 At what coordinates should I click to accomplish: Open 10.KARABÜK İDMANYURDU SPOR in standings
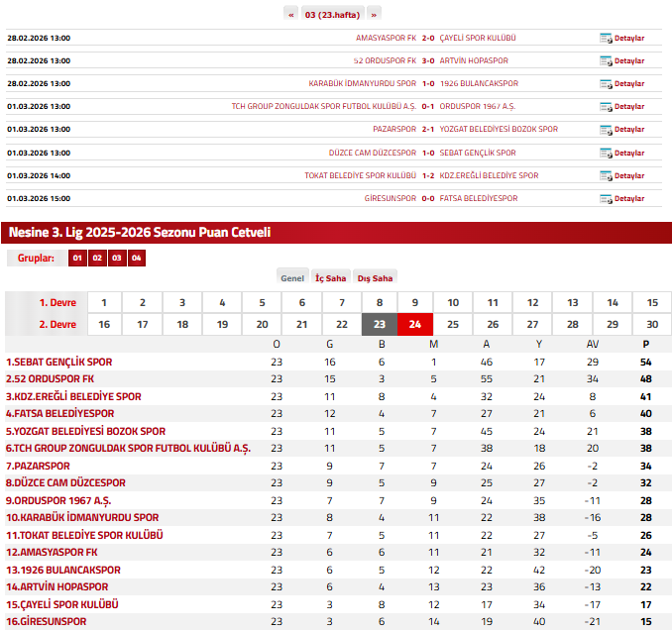pyautogui.click(x=82, y=517)
